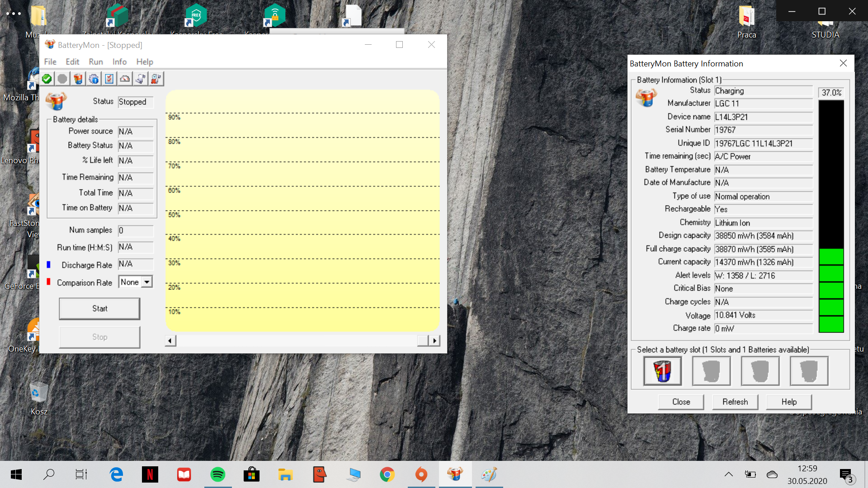Open Task View on the taskbar
868x488 pixels.
[81, 474]
